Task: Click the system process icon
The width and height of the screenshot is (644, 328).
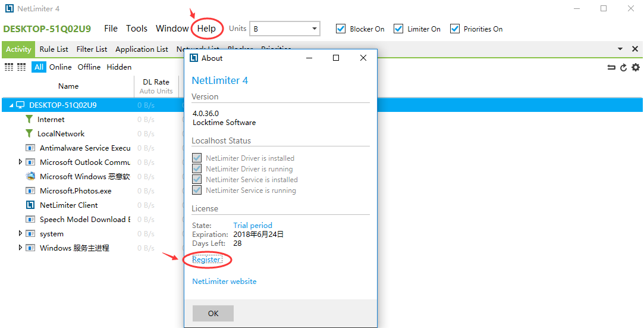Action: [30, 234]
